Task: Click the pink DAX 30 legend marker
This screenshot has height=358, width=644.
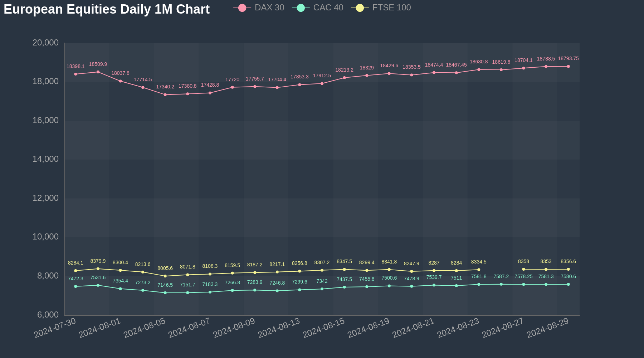Action: 242,8
